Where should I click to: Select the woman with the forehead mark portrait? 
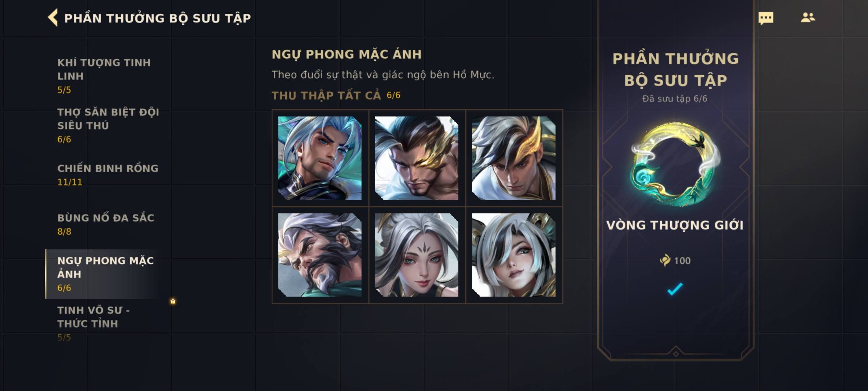[x=417, y=255]
